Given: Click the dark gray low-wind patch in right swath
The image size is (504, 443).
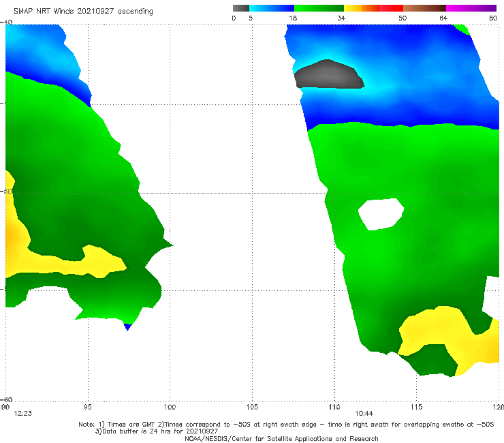Looking at the screenshot, I should click(x=328, y=75).
